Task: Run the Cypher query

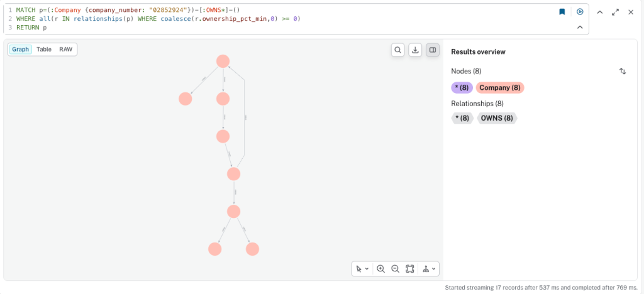Action: tap(579, 12)
